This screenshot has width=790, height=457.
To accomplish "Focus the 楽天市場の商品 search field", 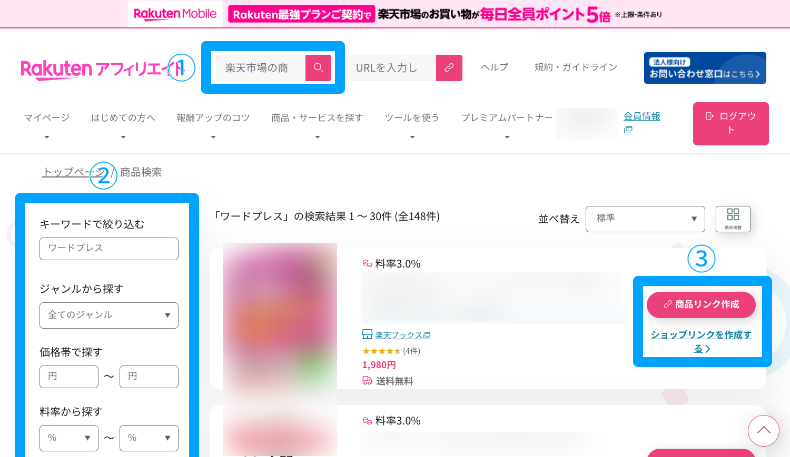I will coord(260,68).
